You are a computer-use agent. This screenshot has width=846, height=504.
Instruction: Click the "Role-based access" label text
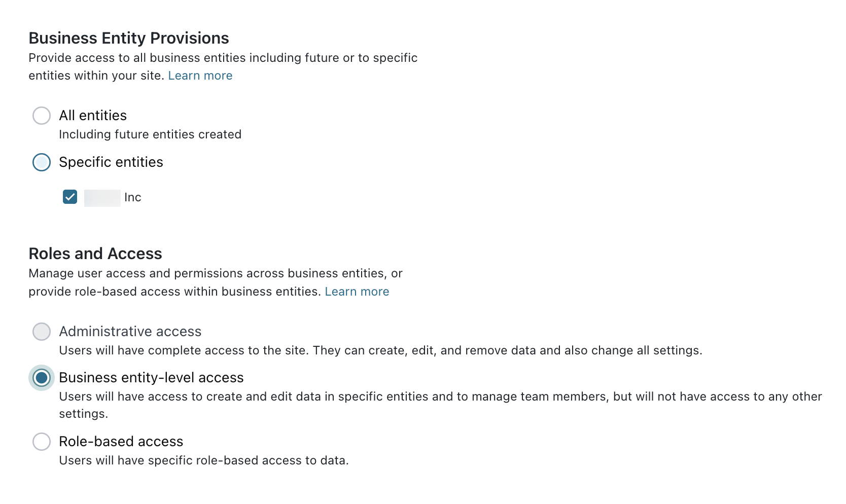pyautogui.click(x=121, y=442)
